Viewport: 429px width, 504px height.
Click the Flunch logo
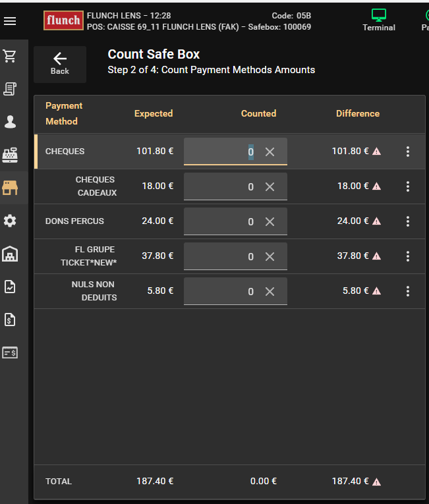coord(63,21)
